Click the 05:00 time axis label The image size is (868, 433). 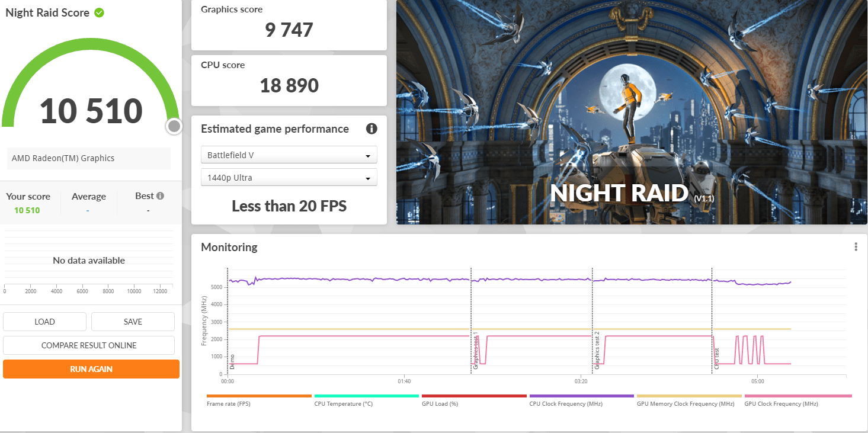point(758,381)
